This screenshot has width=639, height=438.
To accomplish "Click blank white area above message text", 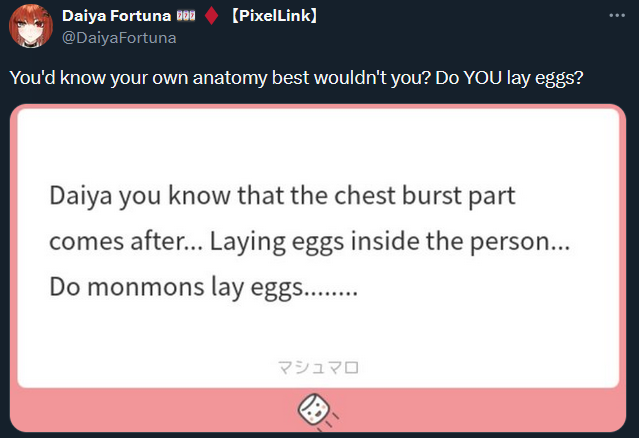I will click(x=318, y=143).
